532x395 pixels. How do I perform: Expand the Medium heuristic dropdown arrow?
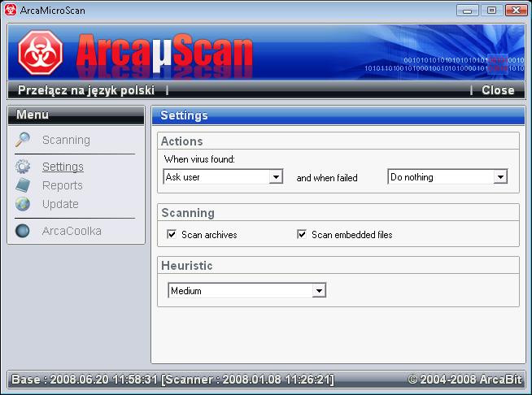pyautogui.click(x=319, y=290)
